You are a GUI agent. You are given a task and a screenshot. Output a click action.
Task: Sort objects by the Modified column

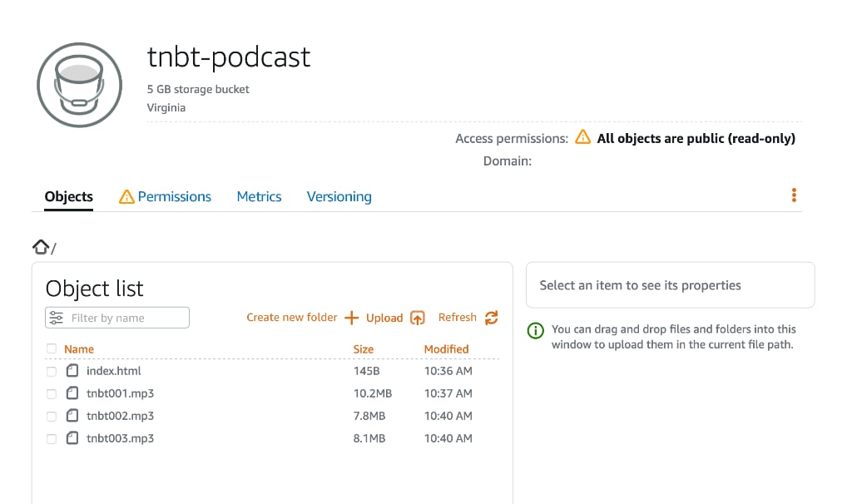(446, 348)
